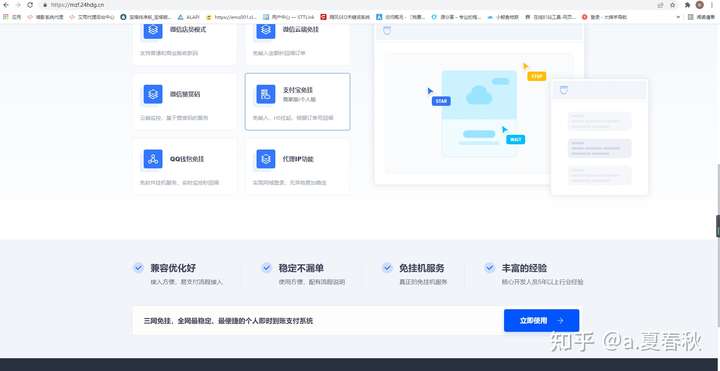Click the checkmark icon beside 兼容优化好
Screen dimensions: 720x371
138,268
